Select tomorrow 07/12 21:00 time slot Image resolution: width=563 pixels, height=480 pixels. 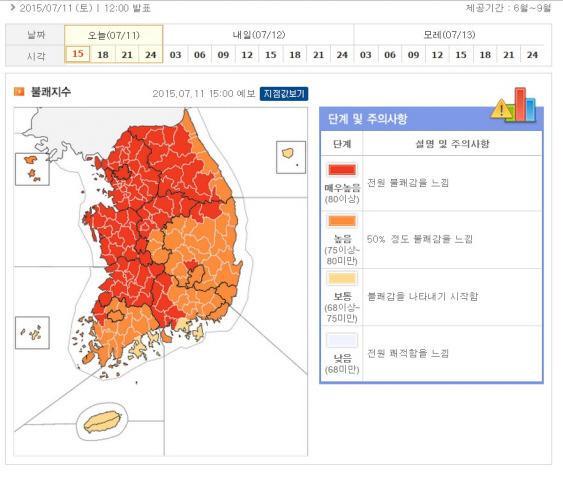point(318,55)
